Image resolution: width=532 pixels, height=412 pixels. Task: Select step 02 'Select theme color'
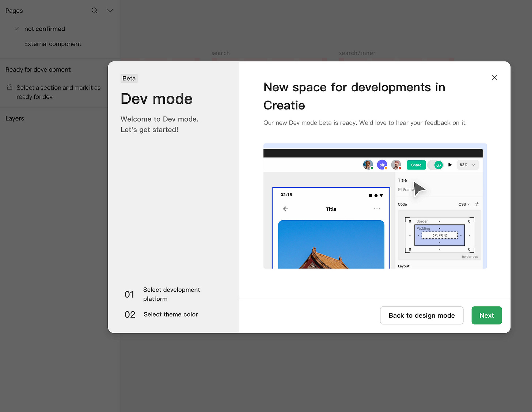pyautogui.click(x=161, y=314)
